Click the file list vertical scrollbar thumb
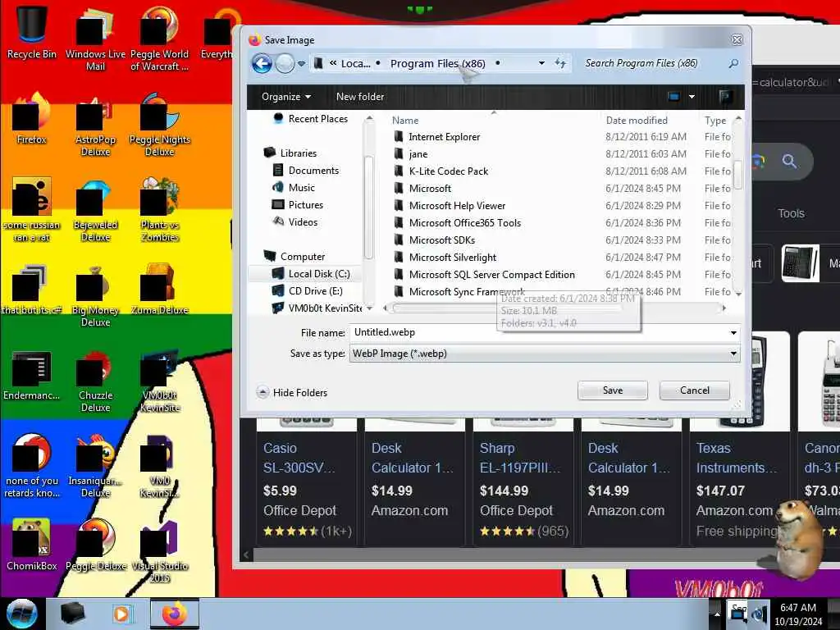The height and width of the screenshot is (630, 840). point(737,174)
